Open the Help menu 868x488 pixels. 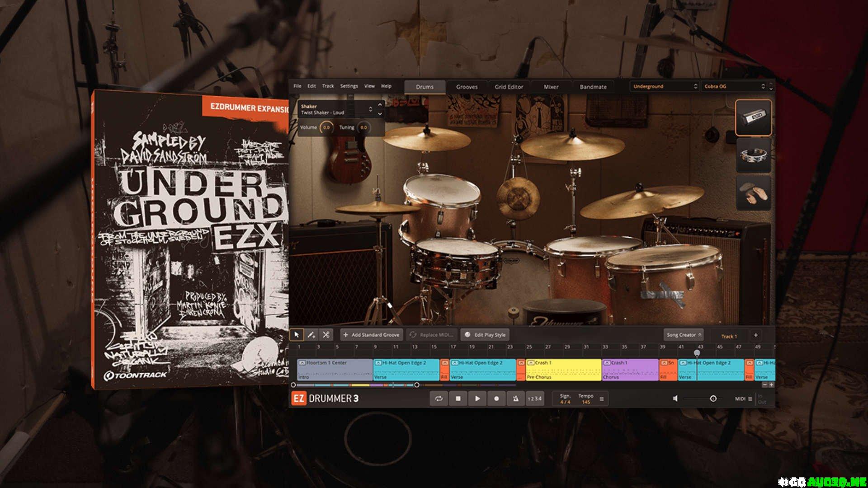386,86
